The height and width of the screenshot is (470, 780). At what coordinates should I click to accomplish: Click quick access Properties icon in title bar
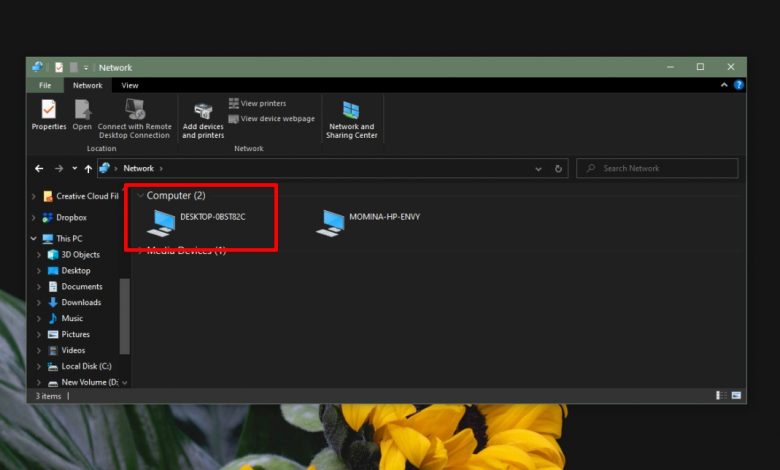(59, 67)
